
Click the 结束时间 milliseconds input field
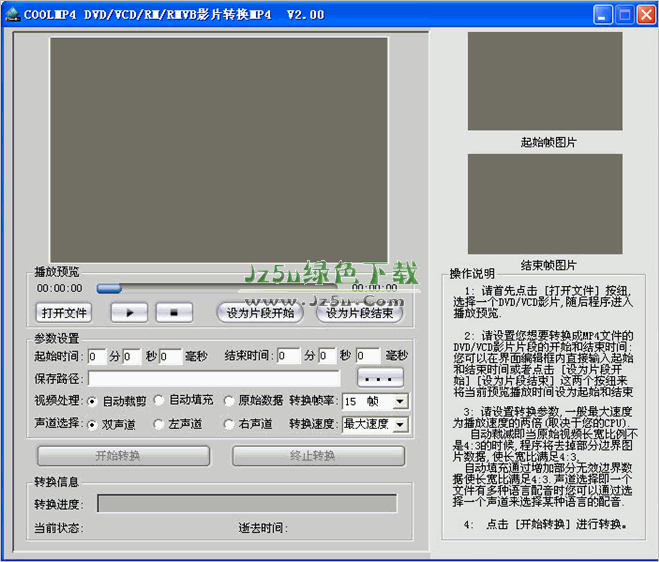(368, 356)
